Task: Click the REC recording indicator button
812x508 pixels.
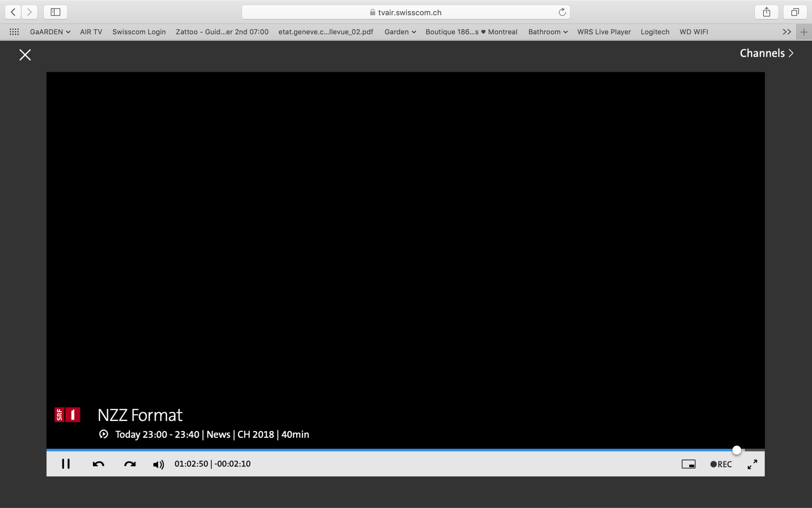Action: point(721,464)
